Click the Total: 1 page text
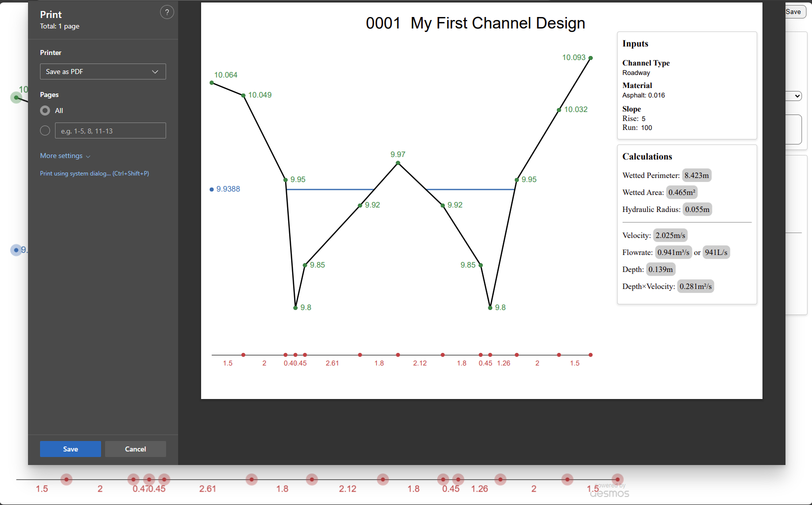 (x=60, y=26)
